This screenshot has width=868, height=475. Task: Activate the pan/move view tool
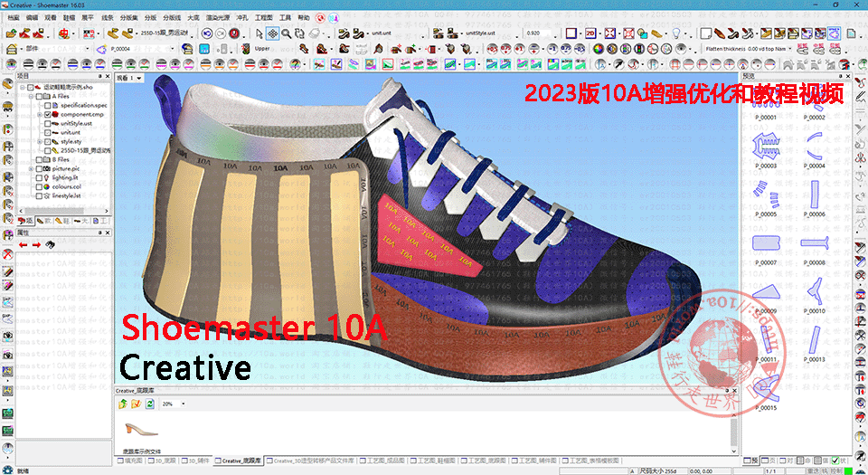pyautogui.click(x=272, y=33)
